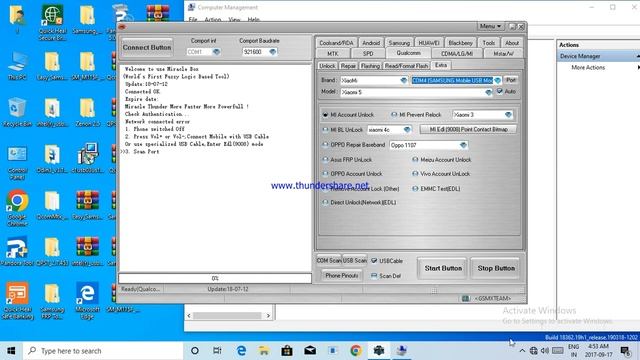Image resolution: width=640 pixels, height=360 pixels.
Task: Click in the taskbar search box
Action: click(103, 351)
